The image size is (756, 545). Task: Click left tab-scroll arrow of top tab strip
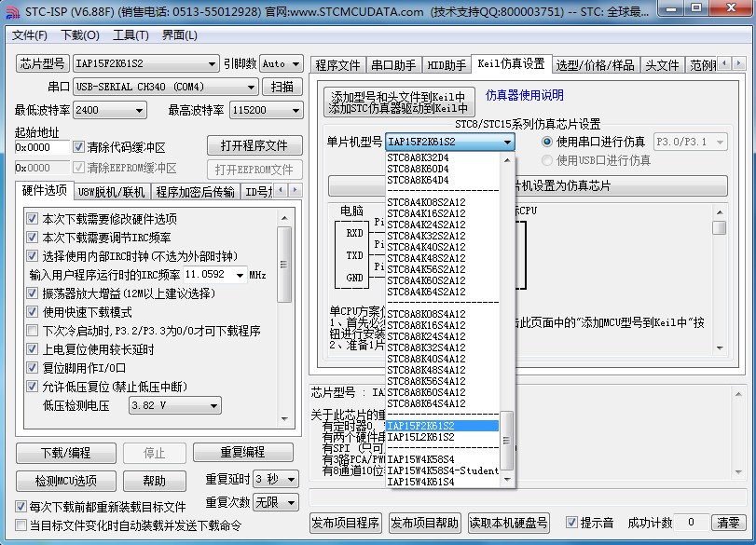[x=724, y=63]
